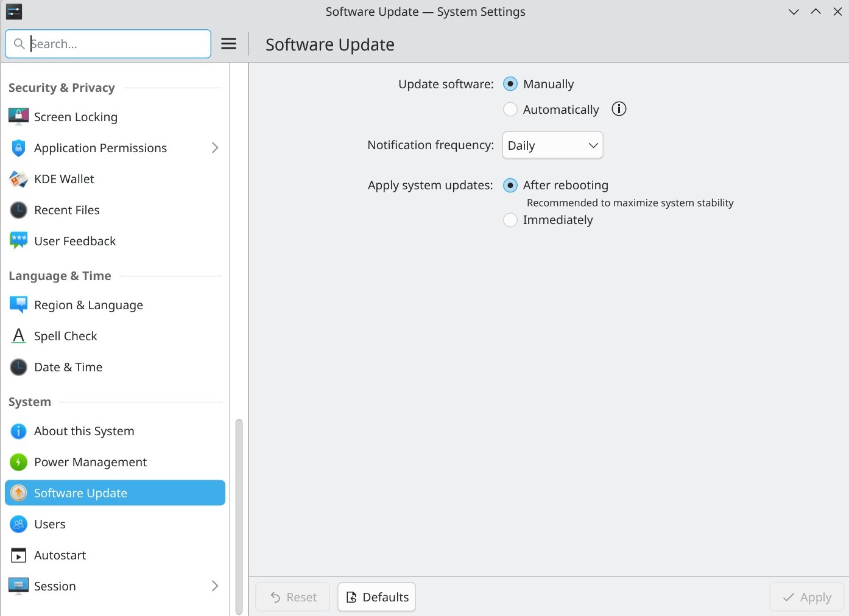The width and height of the screenshot is (849, 616).
Task: Expand the Session submenu arrow
Action: 214,586
